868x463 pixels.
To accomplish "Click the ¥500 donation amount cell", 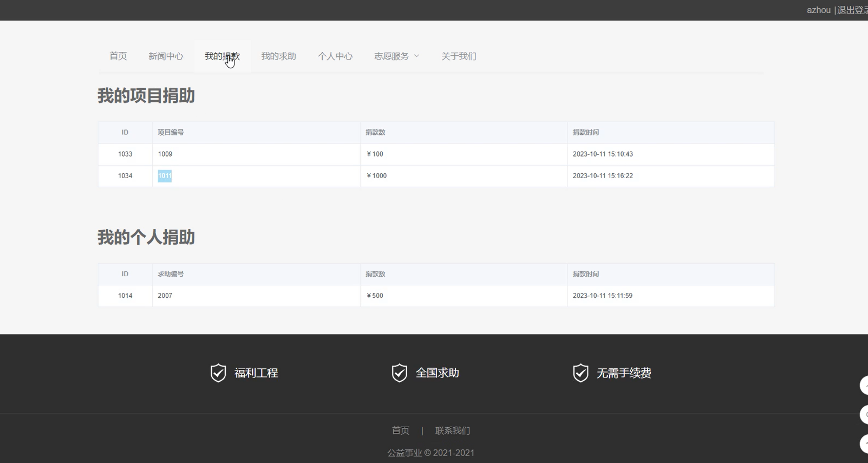I will tap(464, 296).
